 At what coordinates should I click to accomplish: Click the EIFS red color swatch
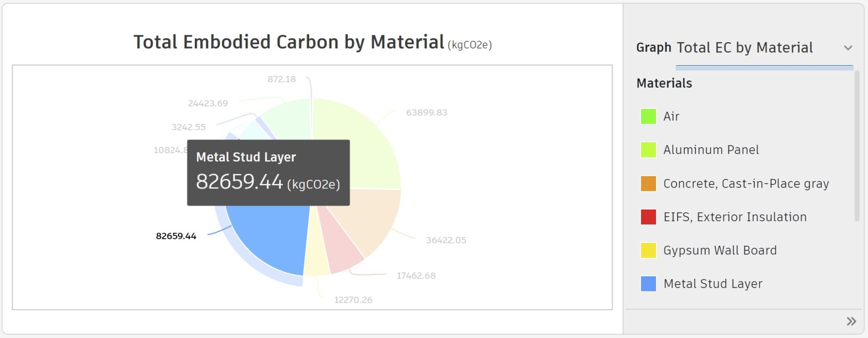pyautogui.click(x=648, y=217)
